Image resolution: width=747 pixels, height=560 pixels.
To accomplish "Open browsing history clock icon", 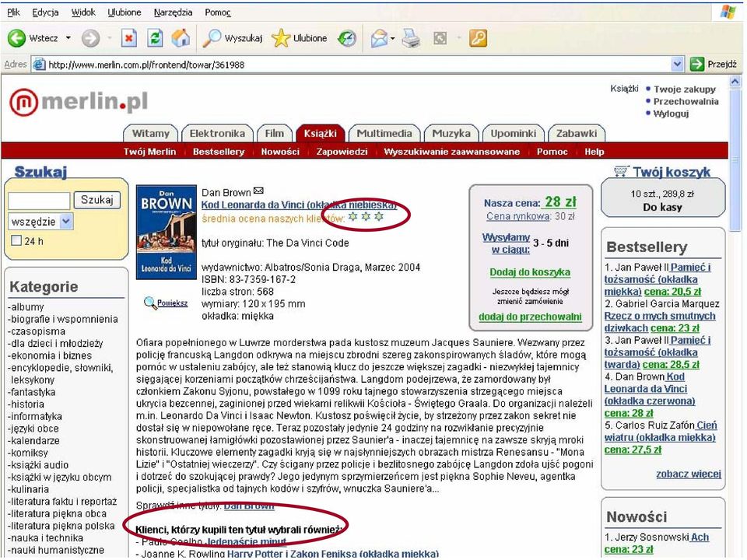I will click(x=347, y=38).
